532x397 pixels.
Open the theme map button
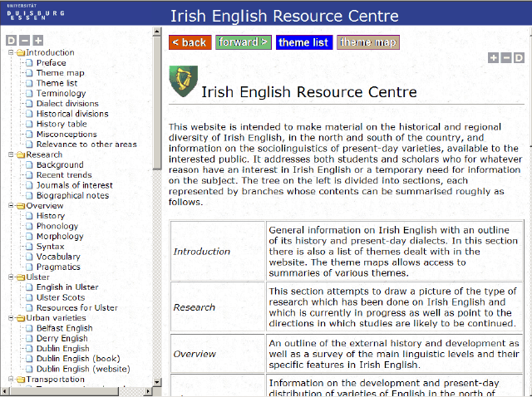(x=367, y=42)
